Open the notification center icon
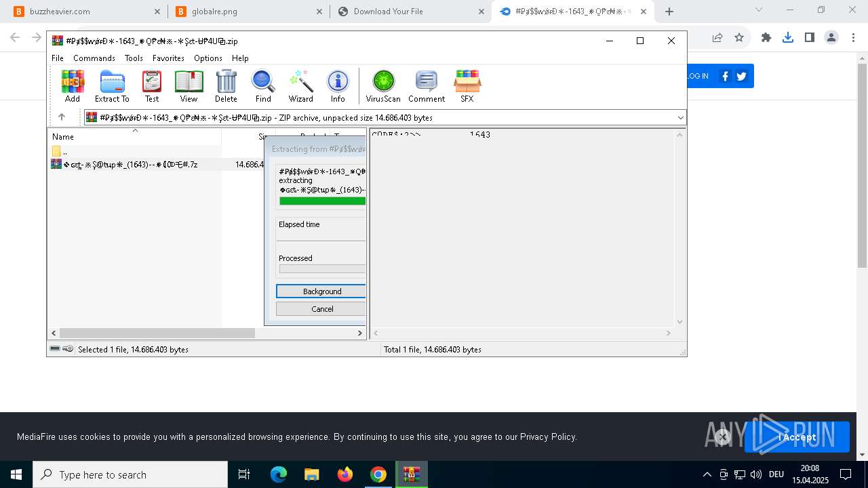868x488 pixels. pos(846,474)
